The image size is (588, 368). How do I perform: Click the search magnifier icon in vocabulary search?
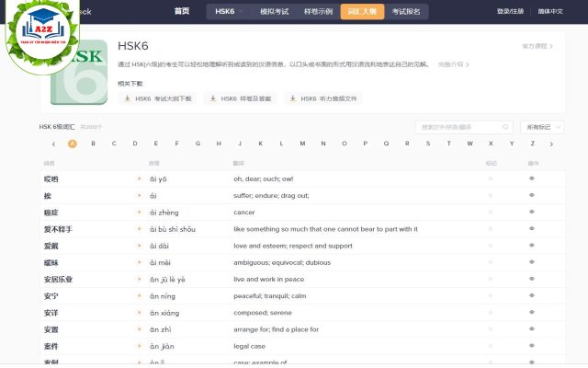[x=505, y=127]
